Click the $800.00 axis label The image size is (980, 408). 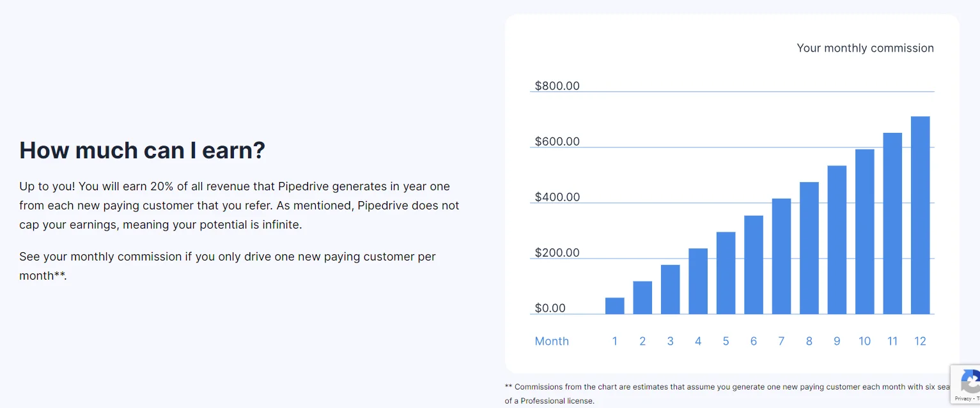coord(557,86)
